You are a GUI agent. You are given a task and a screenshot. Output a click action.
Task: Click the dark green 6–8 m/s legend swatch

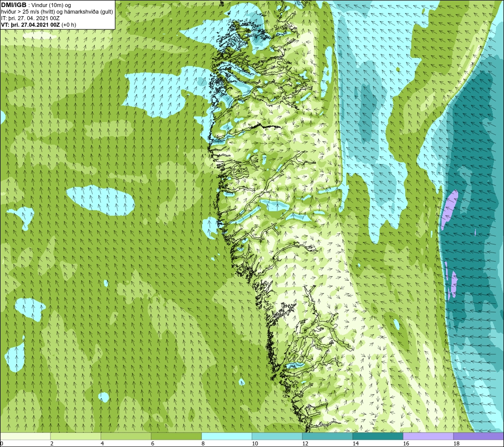[176, 436]
